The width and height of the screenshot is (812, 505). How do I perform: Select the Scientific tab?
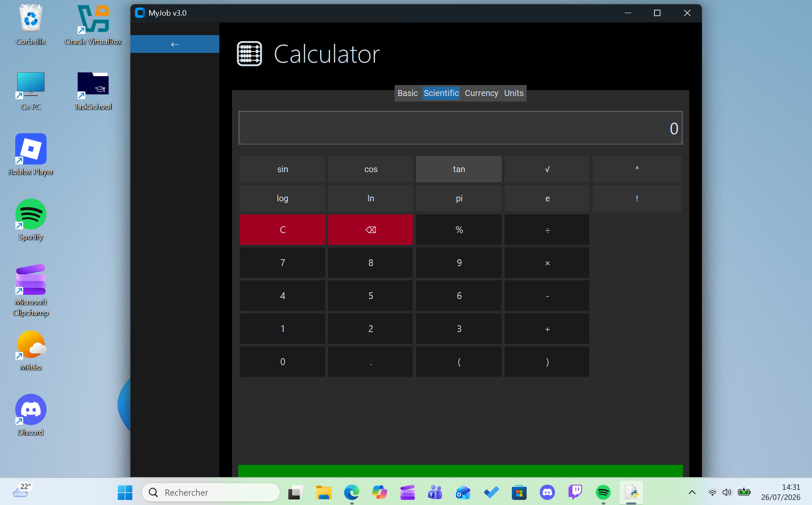[x=441, y=93]
